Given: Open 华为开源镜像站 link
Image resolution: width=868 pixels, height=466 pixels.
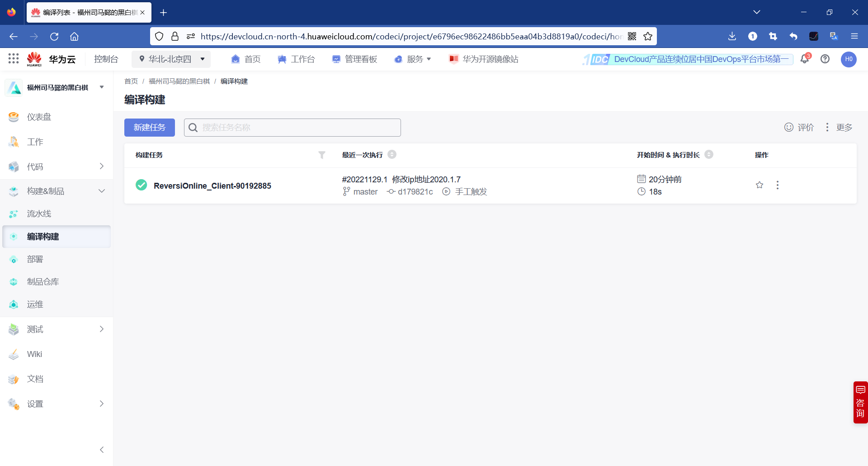Looking at the screenshot, I should point(484,59).
